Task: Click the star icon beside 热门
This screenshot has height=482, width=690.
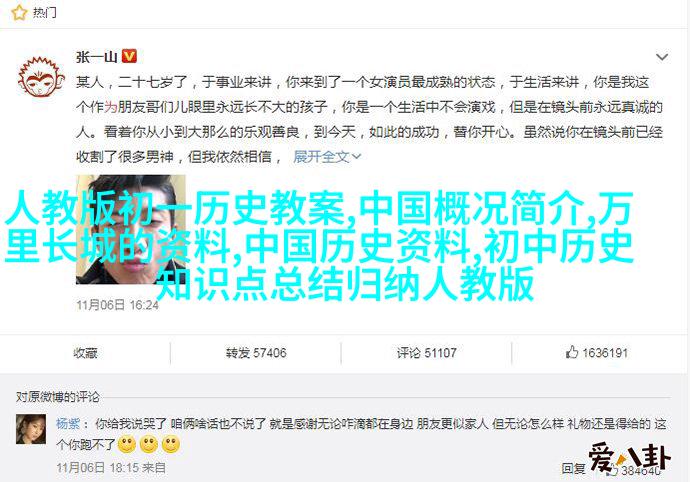Action: point(19,12)
